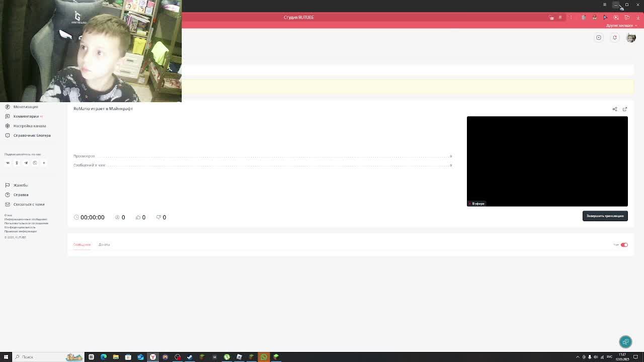Open Microsoft Edge from the taskbar
Viewport: 644px width, 362px height.
pyautogui.click(x=104, y=357)
